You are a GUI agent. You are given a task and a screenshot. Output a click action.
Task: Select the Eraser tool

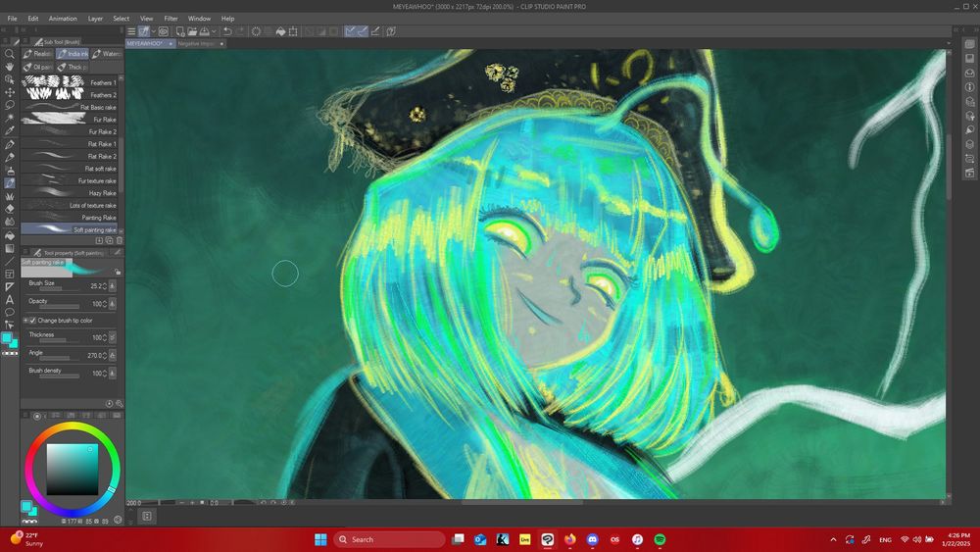10,209
